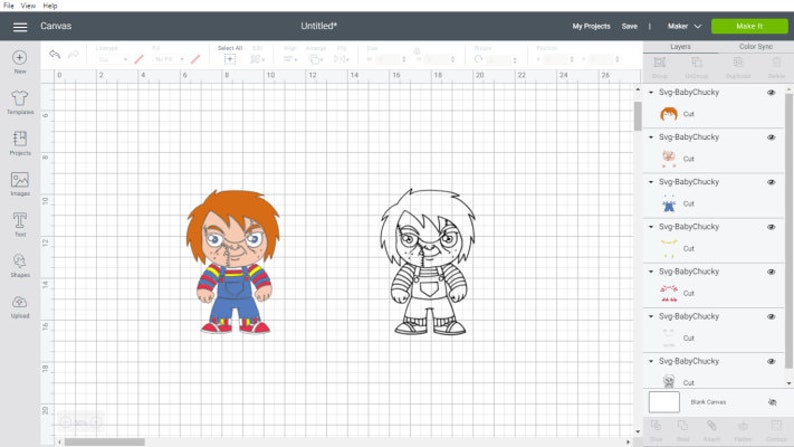Click the Save button
Screen dimensions: 794x447
click(629, 26)
